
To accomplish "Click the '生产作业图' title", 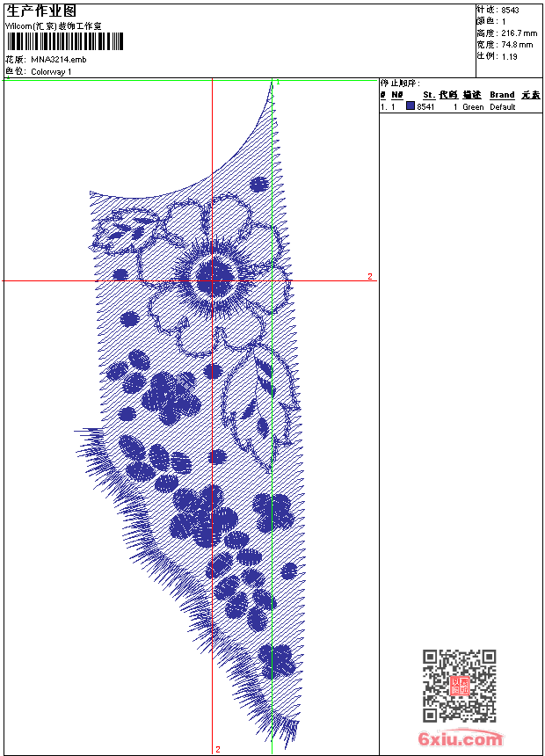I will pos(40,11).
